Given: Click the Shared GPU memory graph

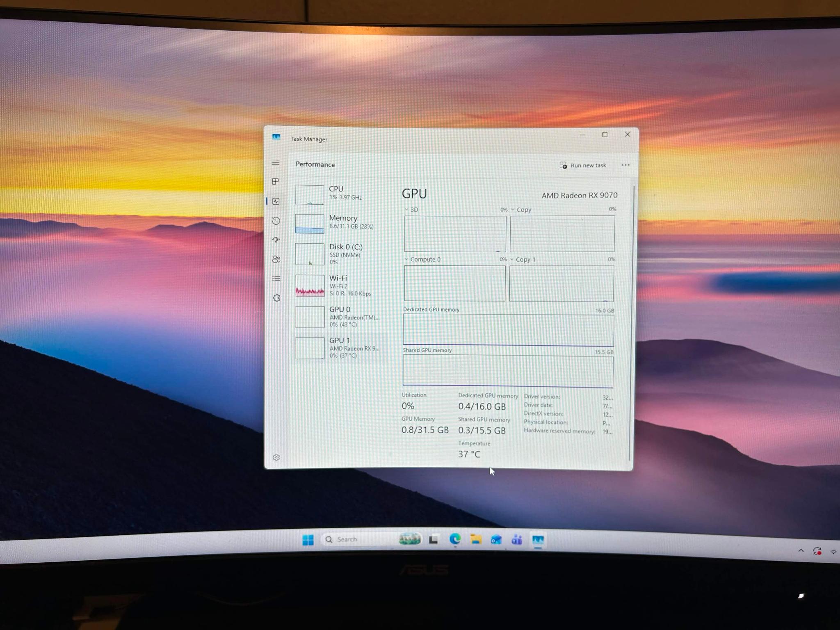Looking at the screenshot, I should click(508, 371).
